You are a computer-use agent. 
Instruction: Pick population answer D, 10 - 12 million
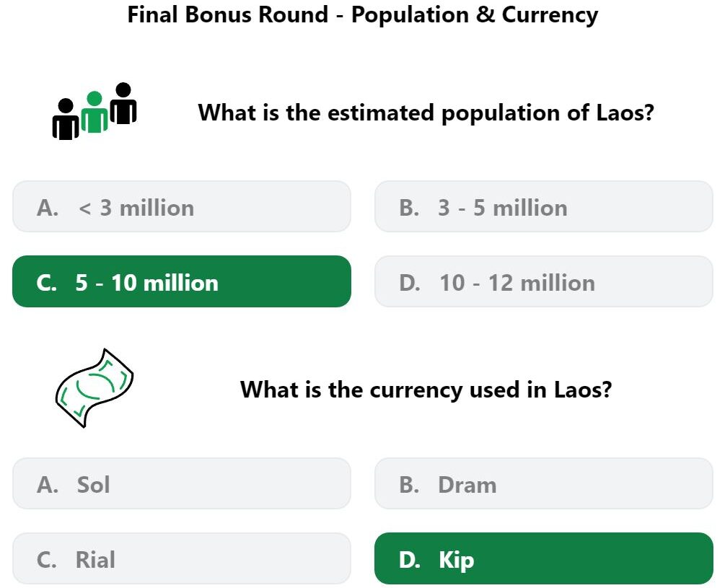(544, 281)
